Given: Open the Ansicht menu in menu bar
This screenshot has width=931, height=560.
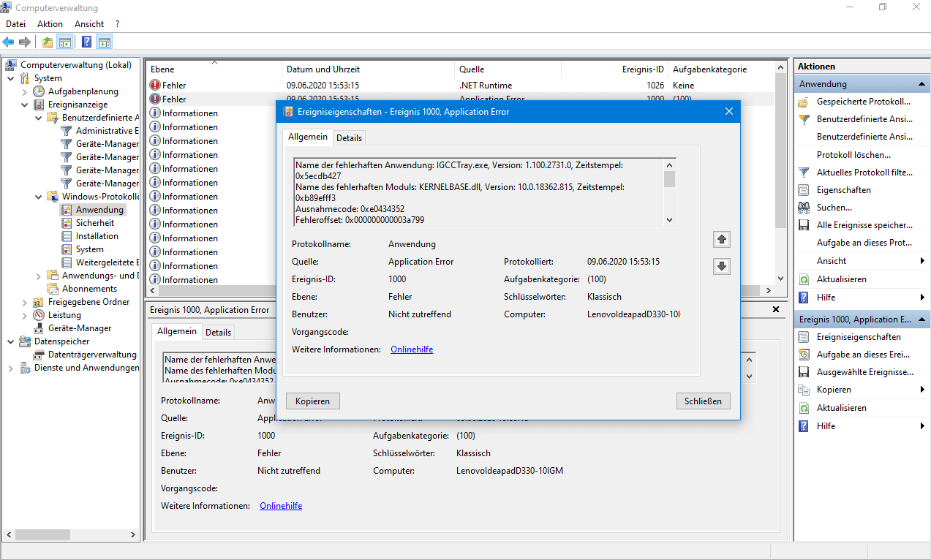Looking at the screenshot, I should click(89, 24).
